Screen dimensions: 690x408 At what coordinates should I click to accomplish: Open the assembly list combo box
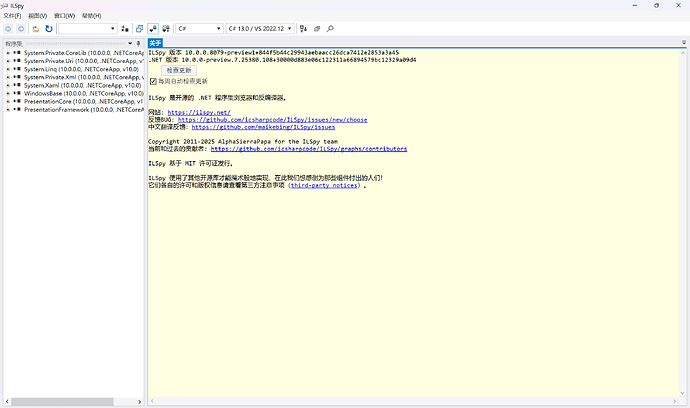(x=88, y=29)
